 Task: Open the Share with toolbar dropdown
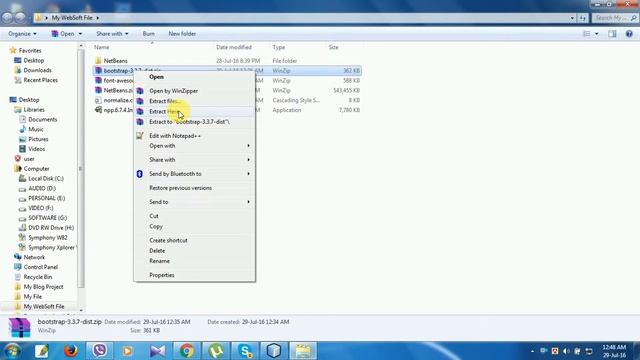pos(112,34)
